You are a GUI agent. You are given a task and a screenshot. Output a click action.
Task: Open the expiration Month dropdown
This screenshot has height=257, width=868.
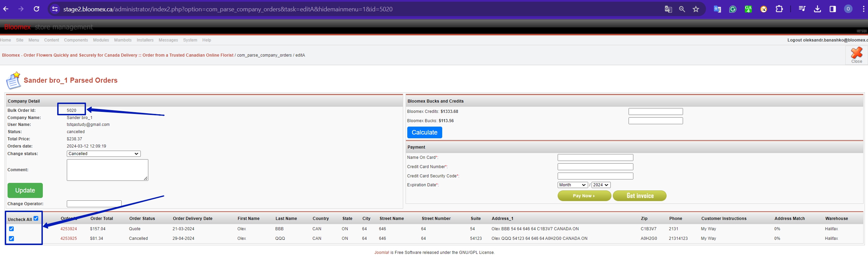572,185
